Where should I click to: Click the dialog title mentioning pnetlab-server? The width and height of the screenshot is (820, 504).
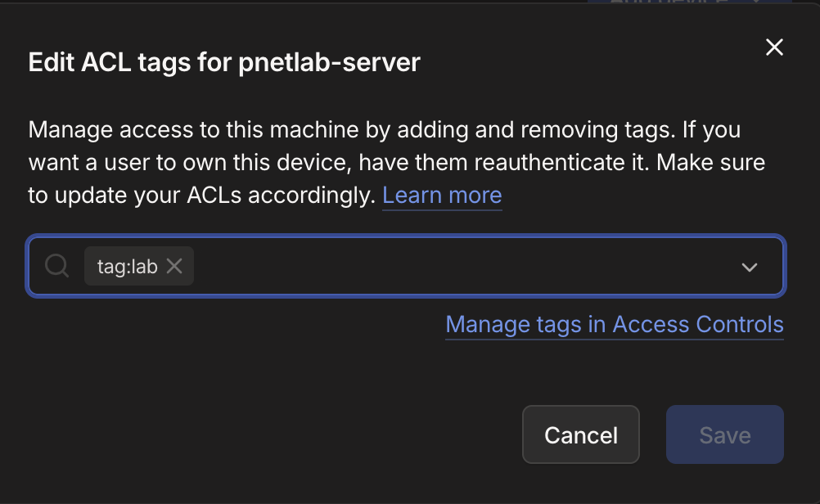click(x=224, y=62)
